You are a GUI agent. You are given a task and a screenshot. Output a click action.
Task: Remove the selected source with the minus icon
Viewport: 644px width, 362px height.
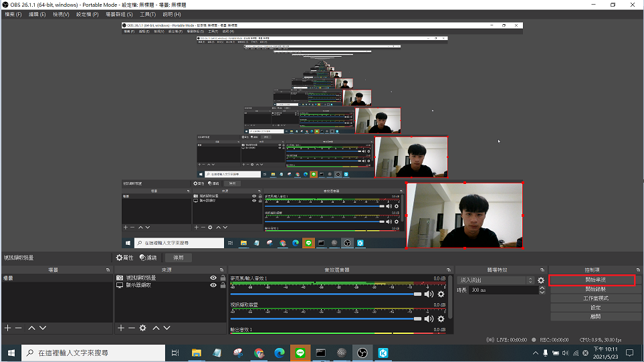pyautogui.click(x=132, y=328)
